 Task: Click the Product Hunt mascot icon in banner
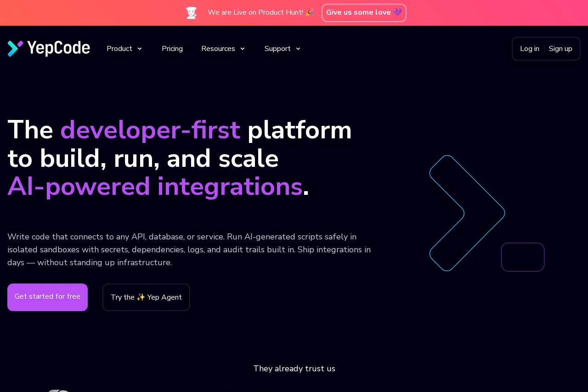coord(191,13)
